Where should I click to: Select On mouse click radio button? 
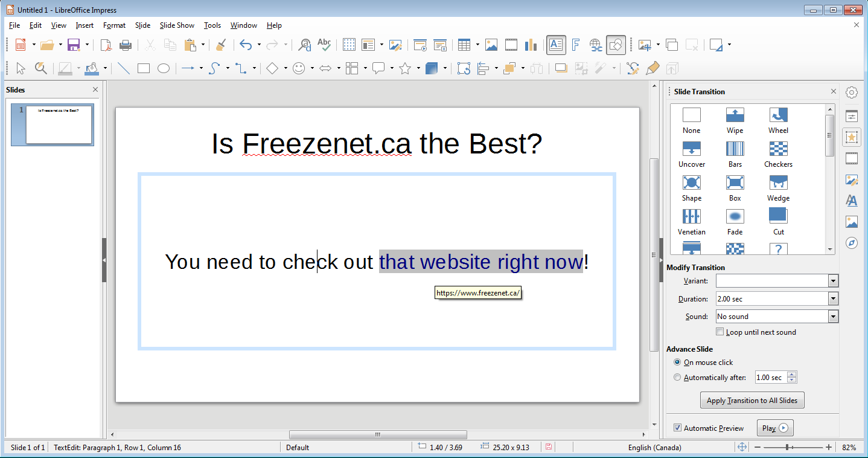pos(677,363)
